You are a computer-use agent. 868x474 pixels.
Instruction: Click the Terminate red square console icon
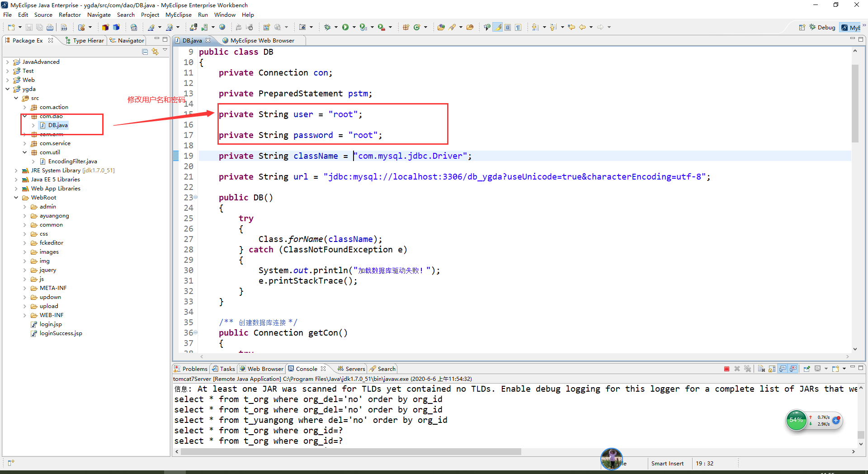click(726, 369)
